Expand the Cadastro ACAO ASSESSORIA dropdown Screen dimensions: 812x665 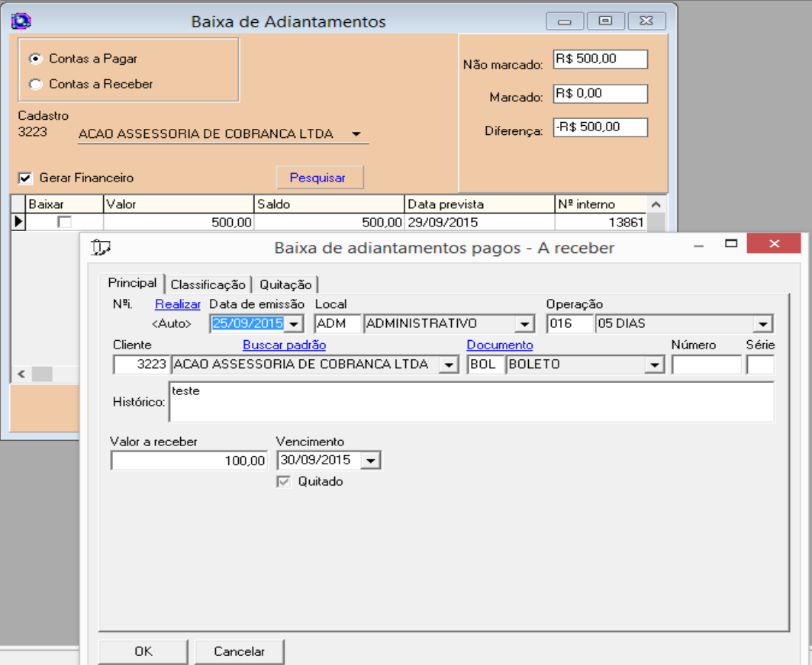click(x=356, y=134)
